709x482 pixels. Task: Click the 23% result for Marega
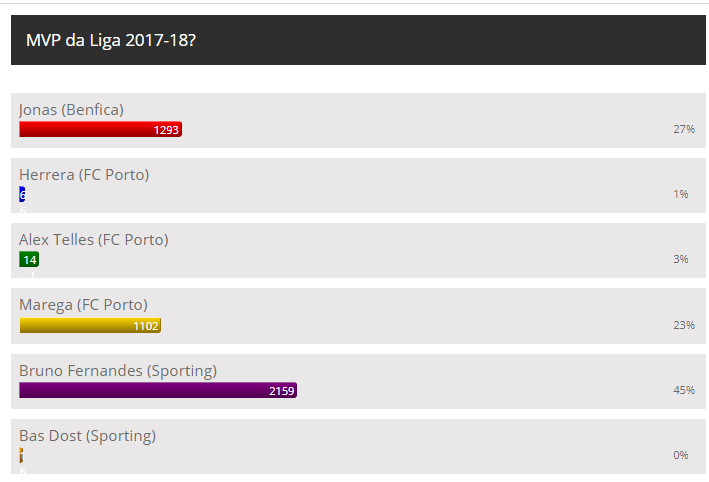point(684,325)
